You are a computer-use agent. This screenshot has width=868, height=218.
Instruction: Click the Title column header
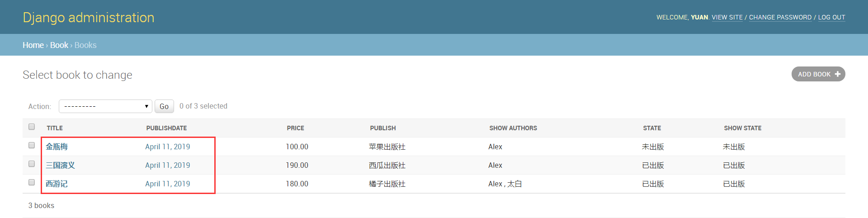(x=55, y=128)
